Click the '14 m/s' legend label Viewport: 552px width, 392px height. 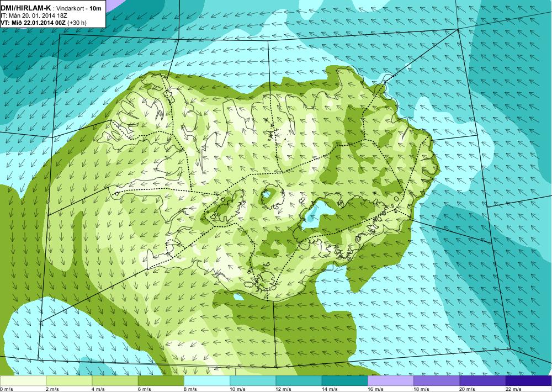pyautogui.click(x=330, y=389)
